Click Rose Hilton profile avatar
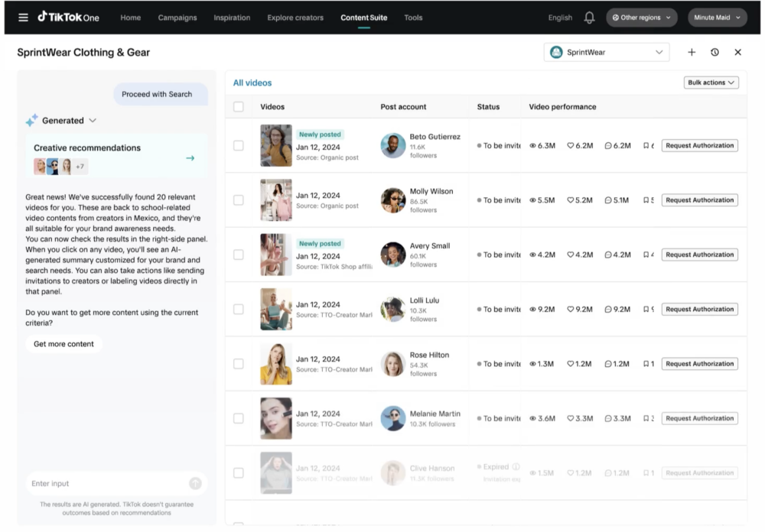This screenshot has height=532, width=765. coord(393,364)
